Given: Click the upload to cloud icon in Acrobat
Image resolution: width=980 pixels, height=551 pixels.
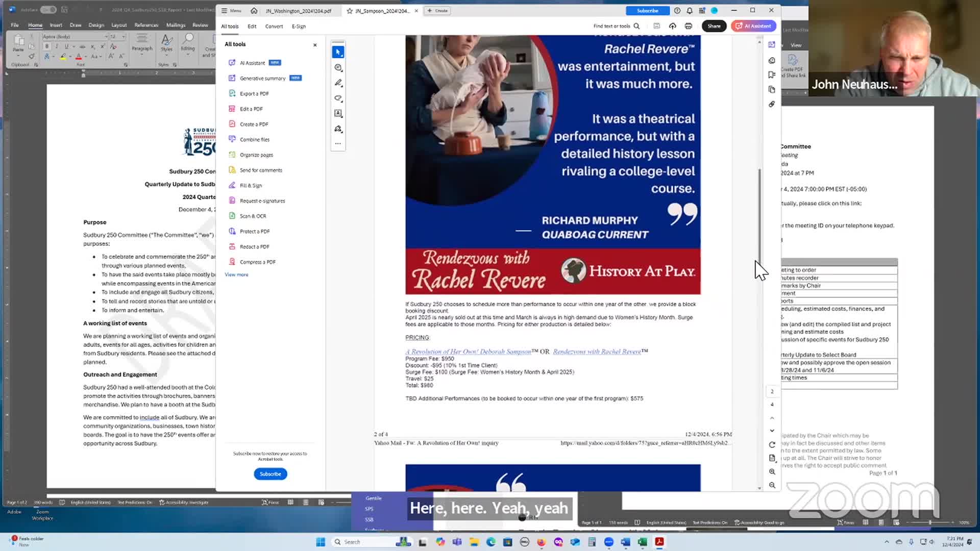Looking at the screenshot, I should [x=673, y=26].
